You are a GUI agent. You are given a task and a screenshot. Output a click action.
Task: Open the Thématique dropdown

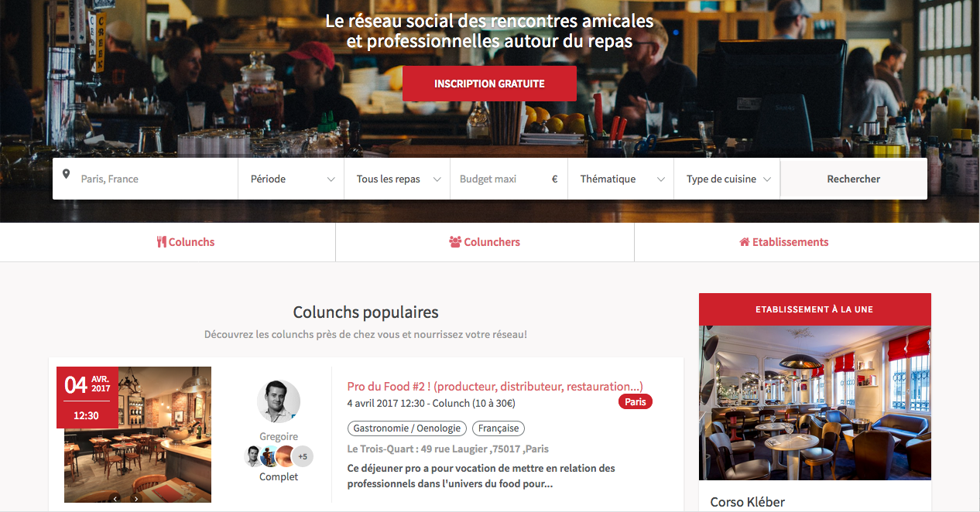pos(621,179)
